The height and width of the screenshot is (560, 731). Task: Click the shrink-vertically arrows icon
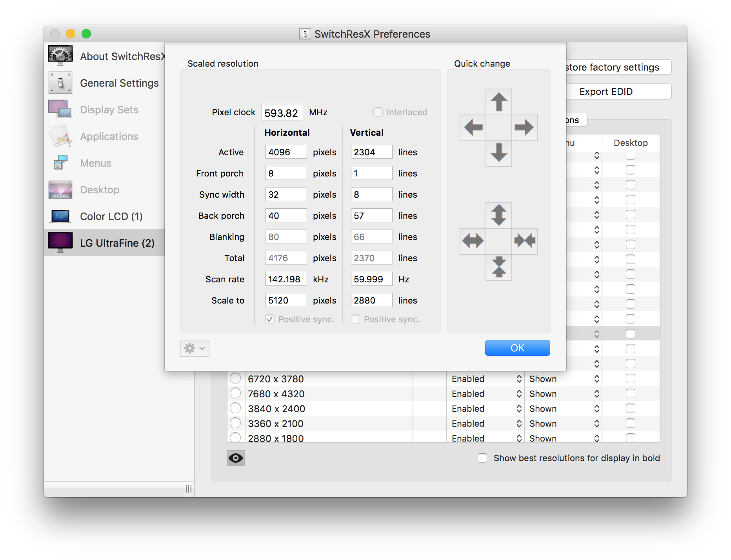click(x=499, y=267)
